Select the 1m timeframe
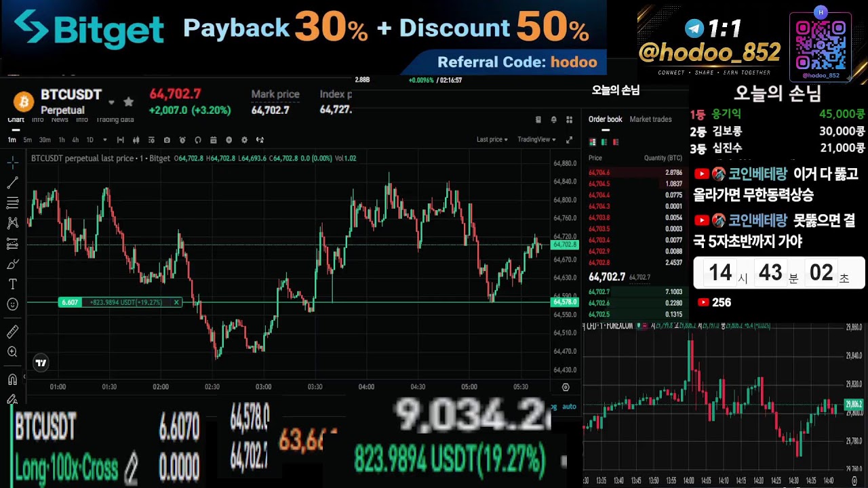Viewport: 868px width, 488px height. [x=12, y=140]
